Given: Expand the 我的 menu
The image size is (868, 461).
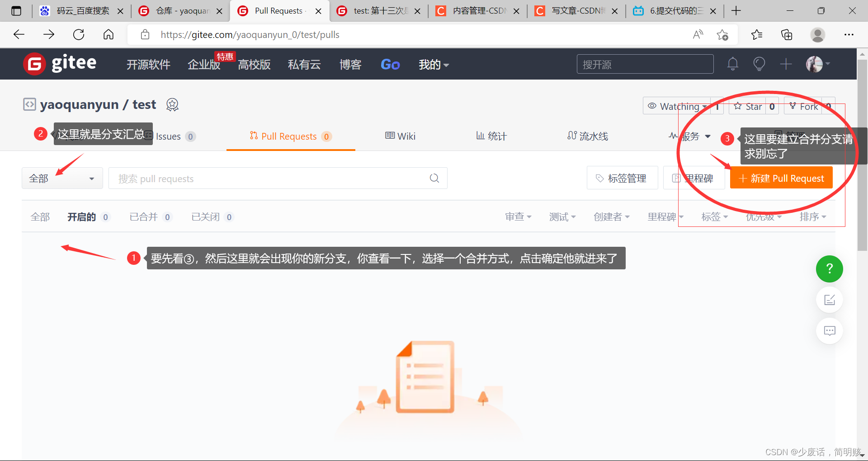Looking at the screenshot, I should [434, 65].
